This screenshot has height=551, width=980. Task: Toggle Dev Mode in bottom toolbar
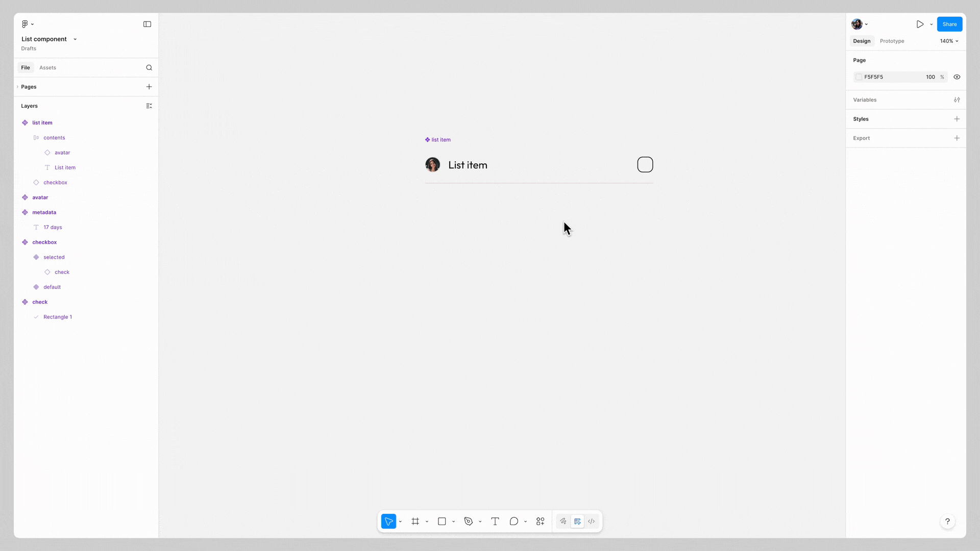pyautogui.click(x=591, y=521)
